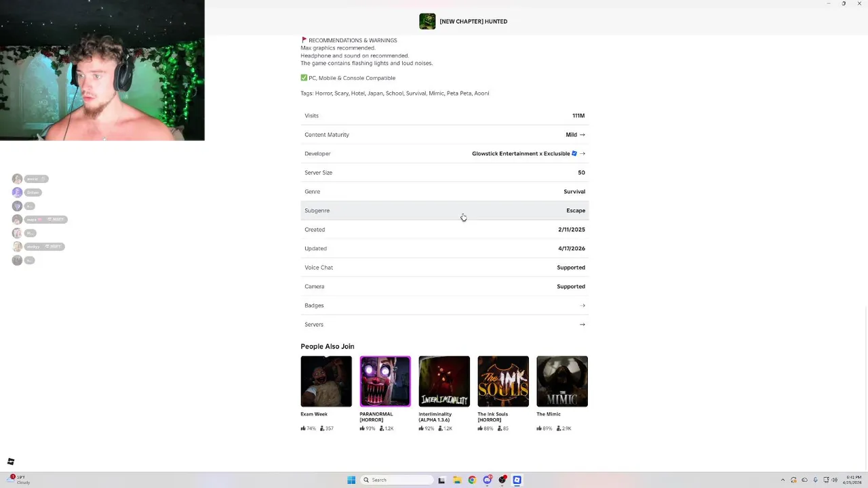Click the Tags line of text

coord(395,93)
